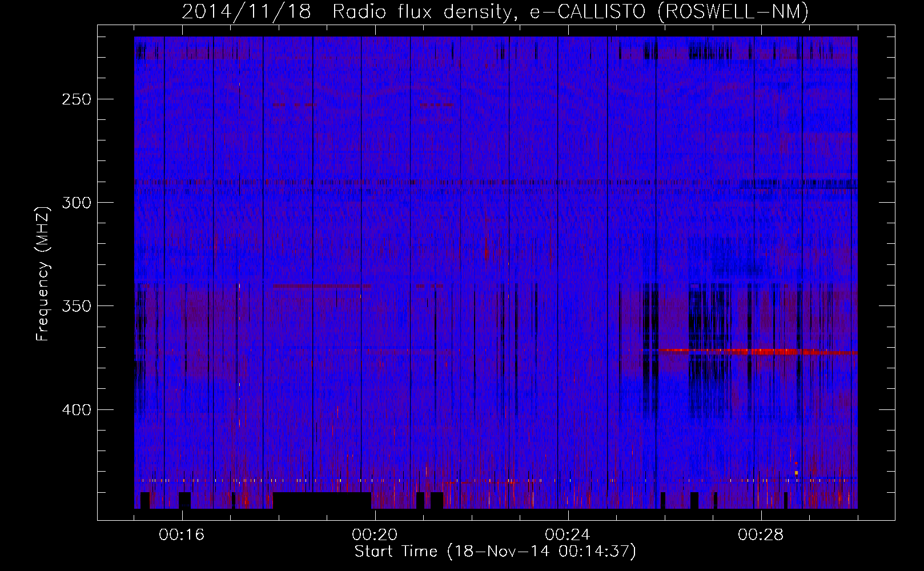Select the date "2014/11/18" in the title
The width and height of the screenshot is (924, 571).
tap(247, 11)
